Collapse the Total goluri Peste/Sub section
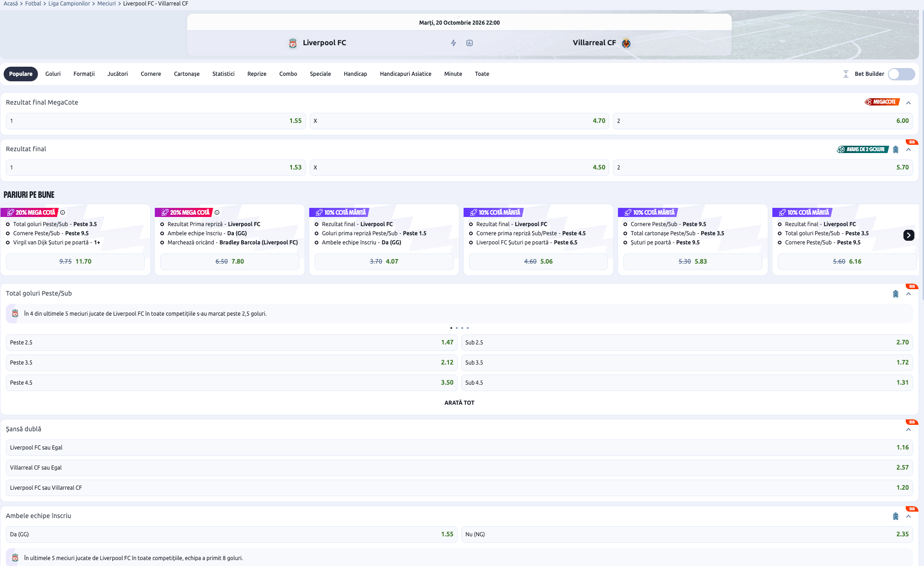 pos(908,294)
